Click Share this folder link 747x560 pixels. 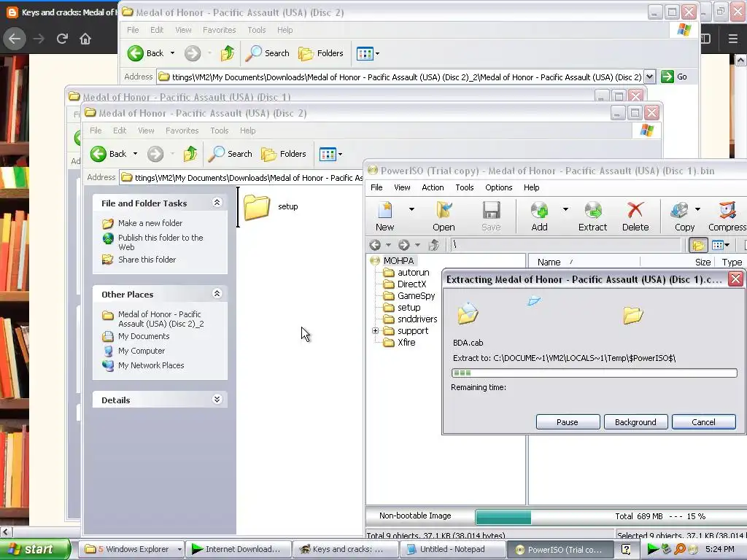(147, 260)
